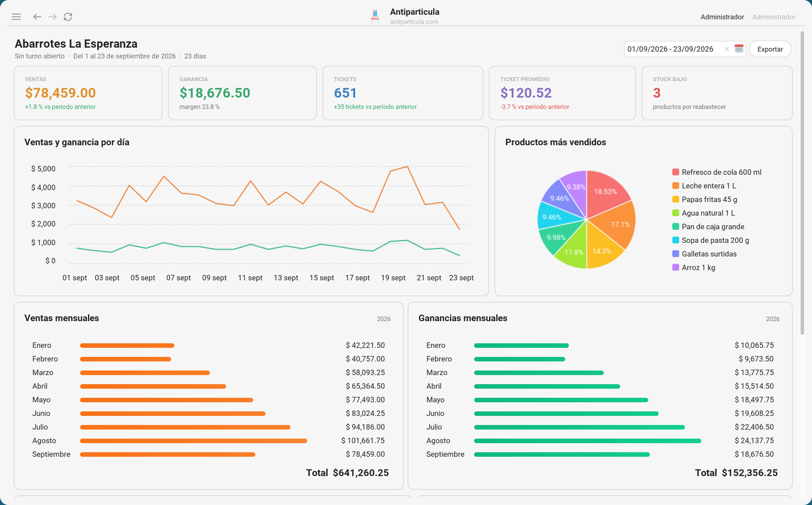
Task: Click the 17.1% pie slice
Action: point(620,224)
